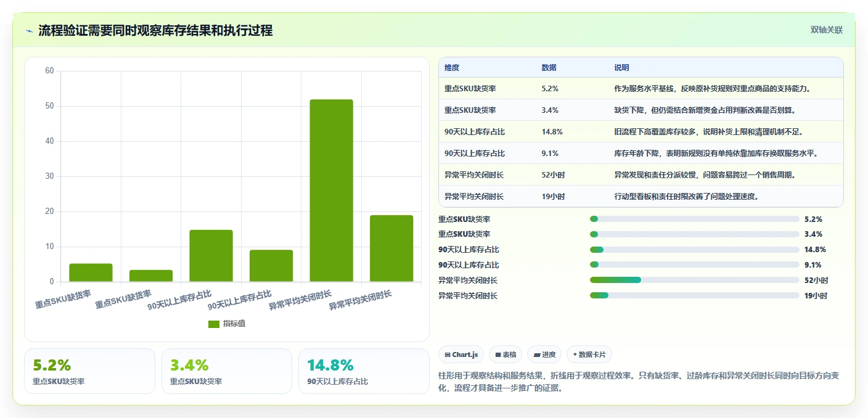
Task: Click the y-axis tick label 40
Action: pyautogui.click(x=49, y=141)
